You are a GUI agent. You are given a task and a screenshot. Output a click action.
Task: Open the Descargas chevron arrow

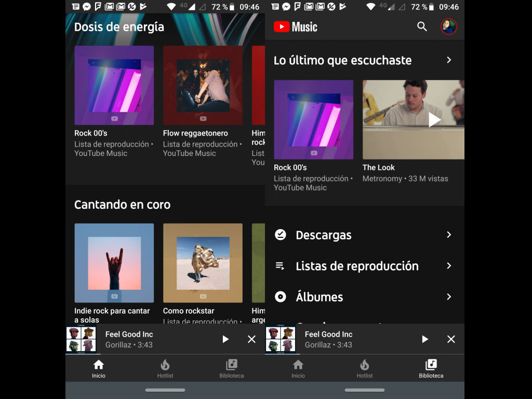449,235
